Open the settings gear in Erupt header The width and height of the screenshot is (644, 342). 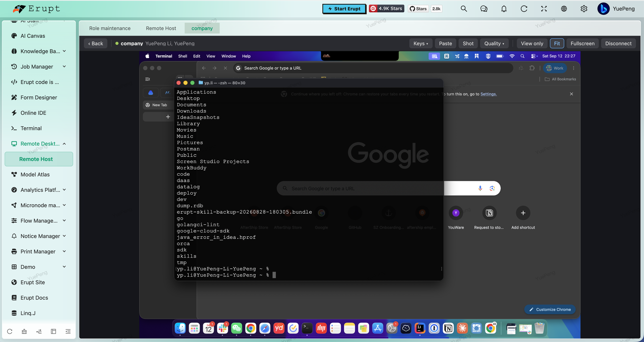pos(584,9)
